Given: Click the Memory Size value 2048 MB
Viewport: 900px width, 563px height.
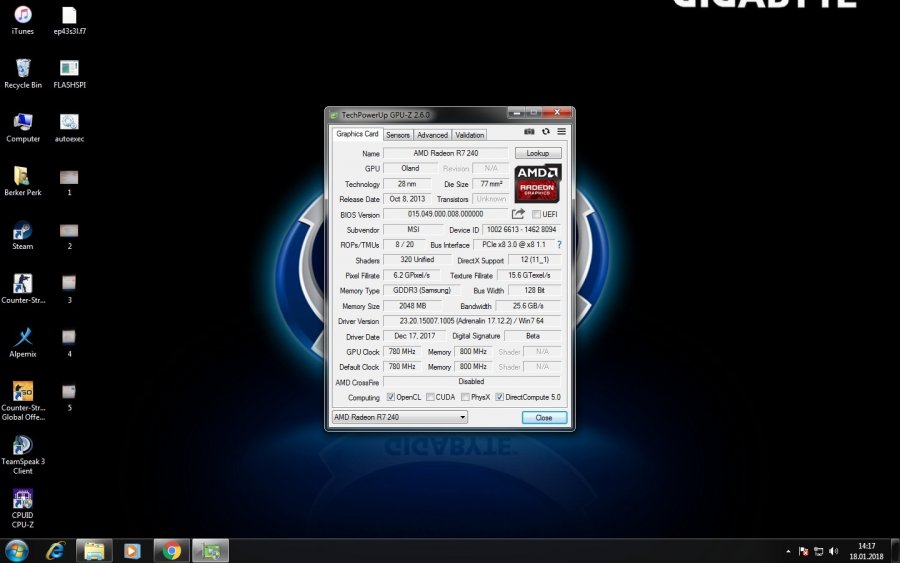Looking at the screenshot, I should pyautogui.click(x=412, y=306).
